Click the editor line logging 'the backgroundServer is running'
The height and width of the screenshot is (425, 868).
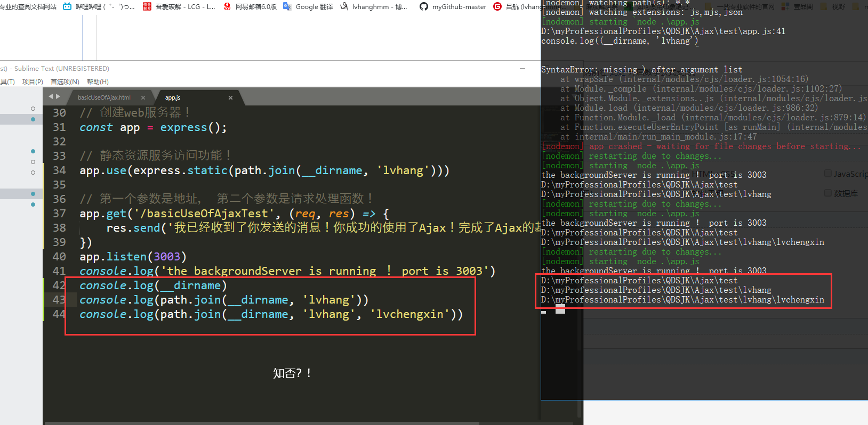pyautogui.click(x=287, y=271)
